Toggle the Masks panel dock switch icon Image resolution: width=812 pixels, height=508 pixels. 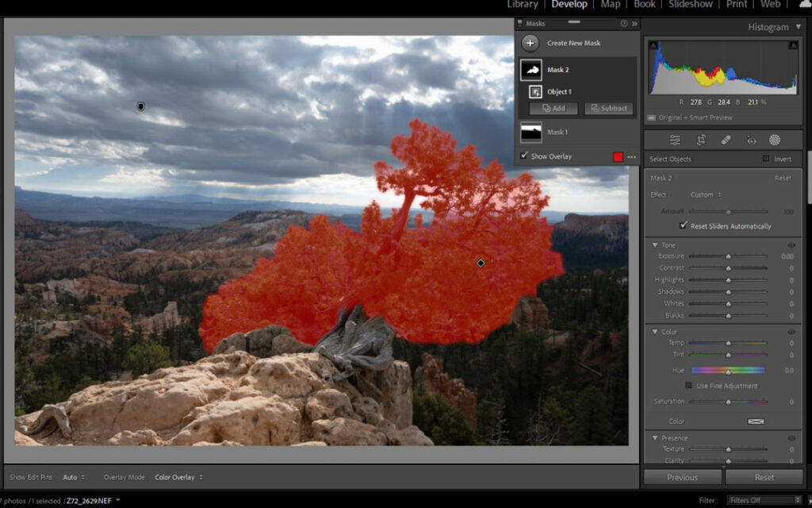[520, 23]
